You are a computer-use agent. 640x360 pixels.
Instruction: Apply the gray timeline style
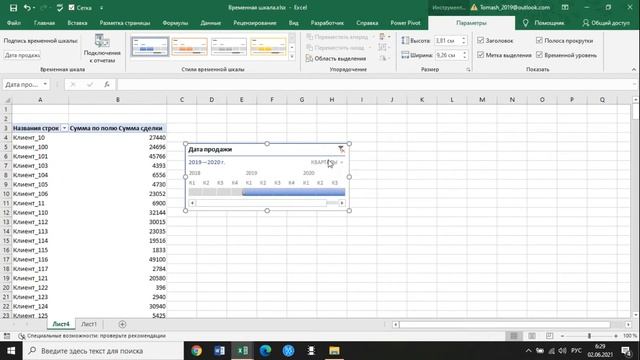pos(229,47)
